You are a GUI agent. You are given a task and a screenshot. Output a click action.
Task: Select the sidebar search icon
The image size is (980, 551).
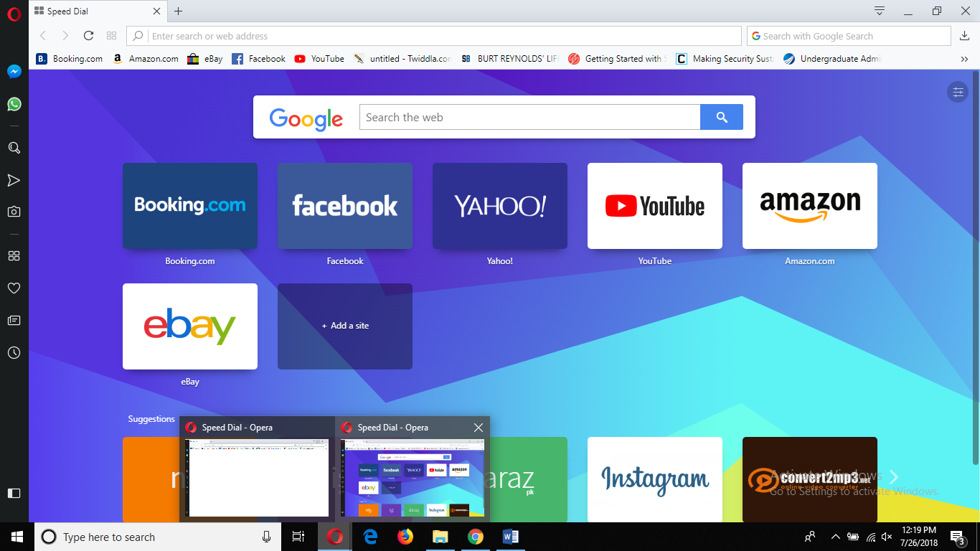pos(14,148)
